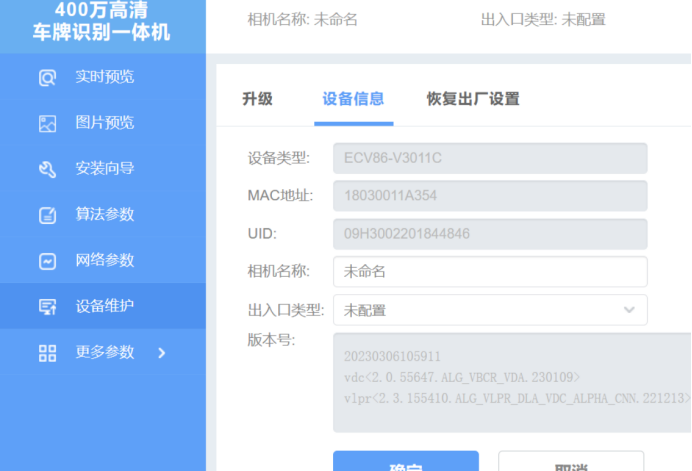Click the header text 出入口类型: 未配置
Screen dimensions: 692x471
click(543, 20)
